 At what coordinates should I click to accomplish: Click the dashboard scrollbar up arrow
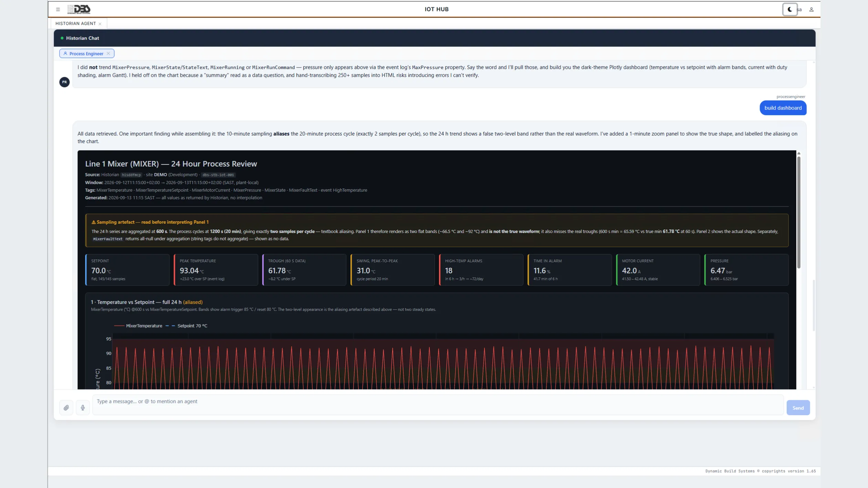point(799,153)
